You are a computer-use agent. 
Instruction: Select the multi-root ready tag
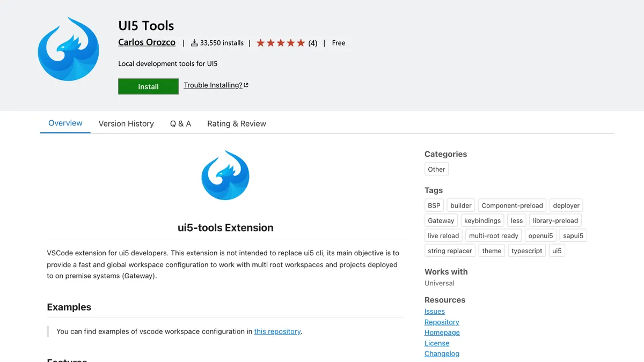click(x=494, y=235)
